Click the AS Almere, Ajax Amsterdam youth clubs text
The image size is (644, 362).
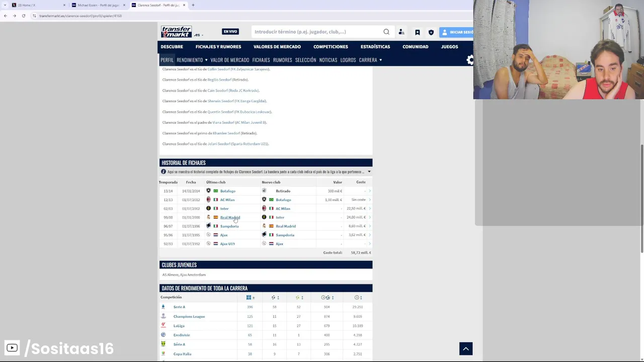184,275
